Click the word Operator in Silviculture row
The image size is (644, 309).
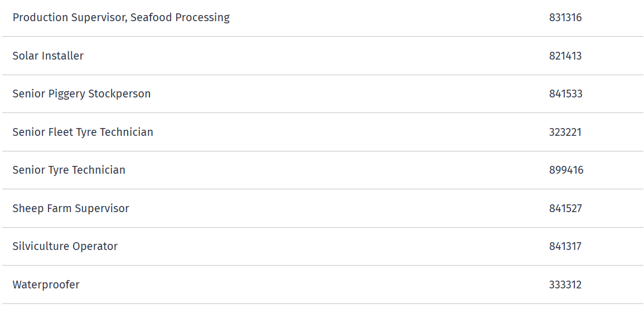(x=95, y=247)
